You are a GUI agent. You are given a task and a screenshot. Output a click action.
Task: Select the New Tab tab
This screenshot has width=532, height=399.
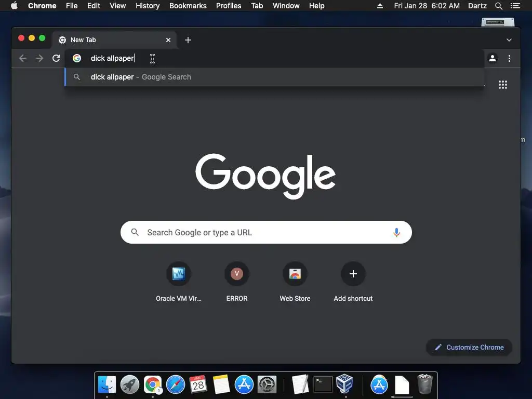tap(115, 40)
